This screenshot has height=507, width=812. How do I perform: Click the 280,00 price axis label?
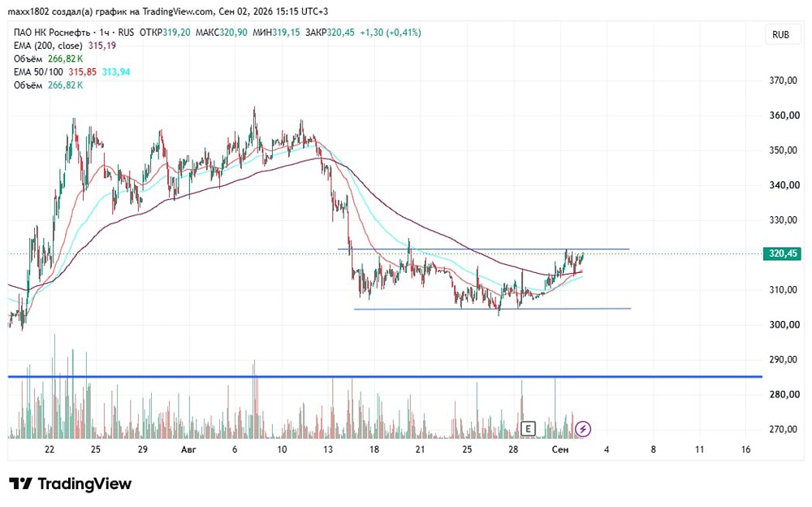pos(783,395)
